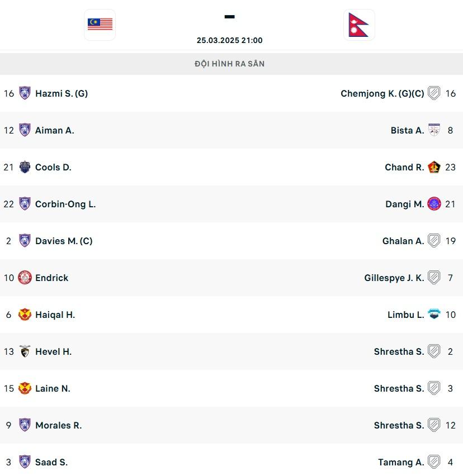Image resolution: width=463 pixels, height=476 pixels.
Task: Click the ĐỘI HÌNH RA SÂN section header
Action: click(230, 64)
